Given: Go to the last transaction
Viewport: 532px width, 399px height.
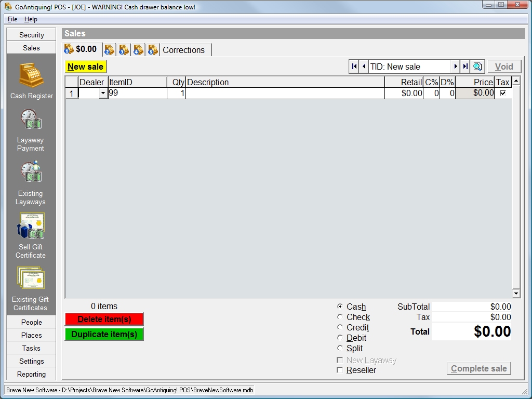Looking at the screenshot, I should (x=465, y=66).
